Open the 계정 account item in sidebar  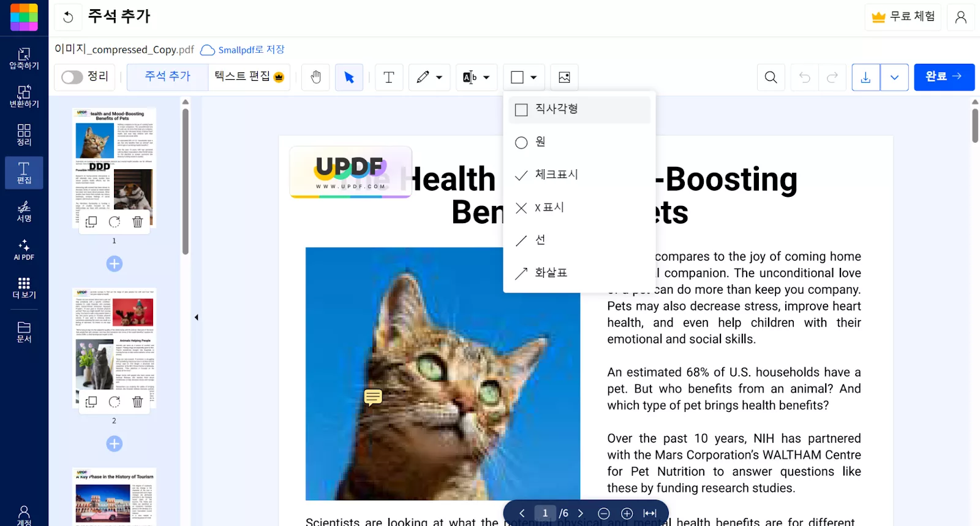coord(24,515)
